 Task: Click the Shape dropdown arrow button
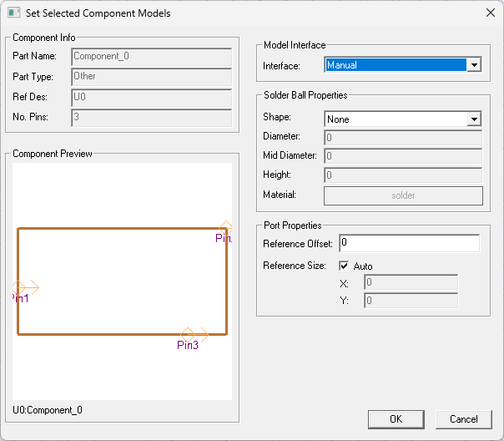tap(474, 119)
